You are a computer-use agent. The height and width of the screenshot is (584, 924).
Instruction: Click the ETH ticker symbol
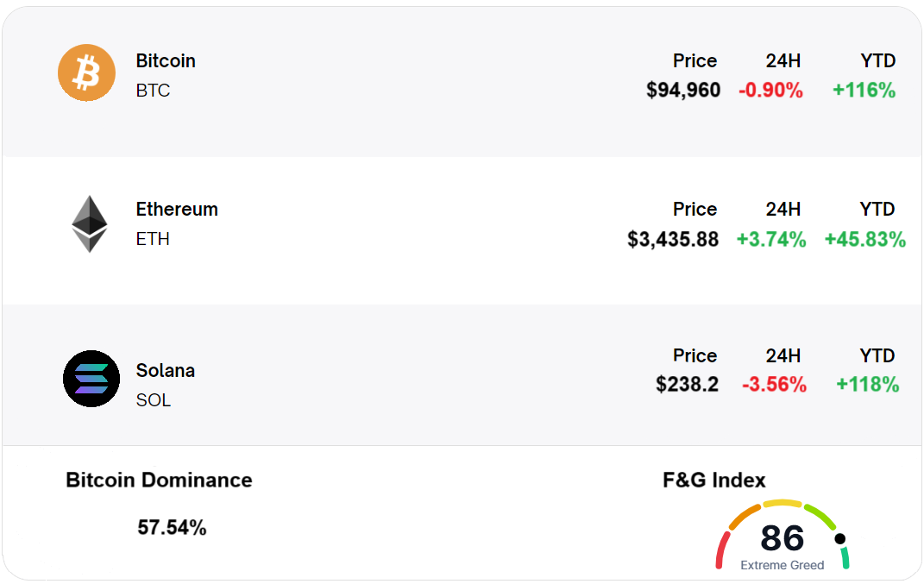coord(153,239)
